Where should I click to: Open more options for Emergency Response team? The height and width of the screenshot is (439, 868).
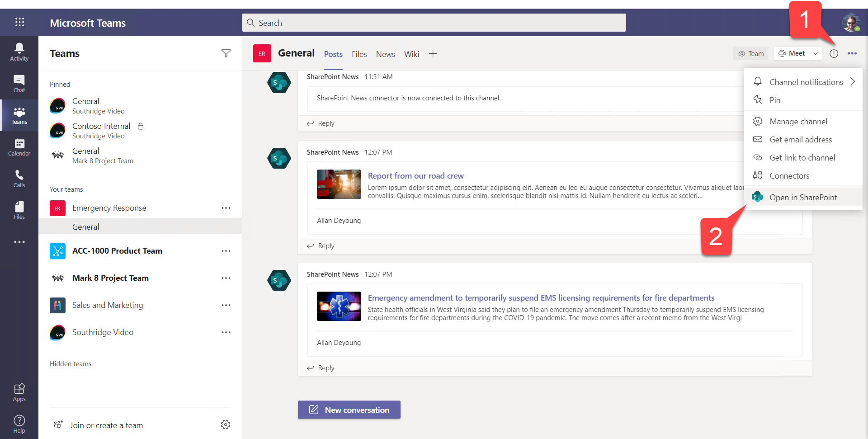click(226, 208)
